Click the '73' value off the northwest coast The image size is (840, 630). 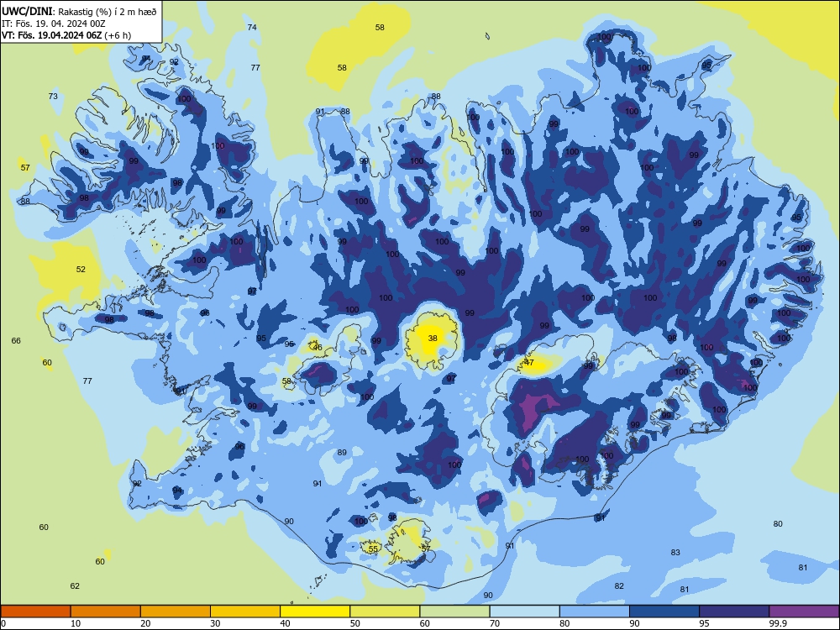(53, 97)
